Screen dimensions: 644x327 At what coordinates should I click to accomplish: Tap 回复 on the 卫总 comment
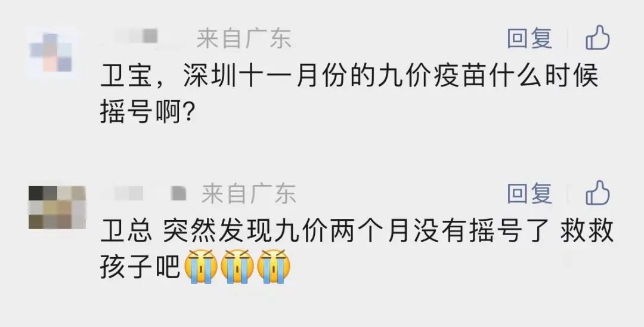(530, 193)
